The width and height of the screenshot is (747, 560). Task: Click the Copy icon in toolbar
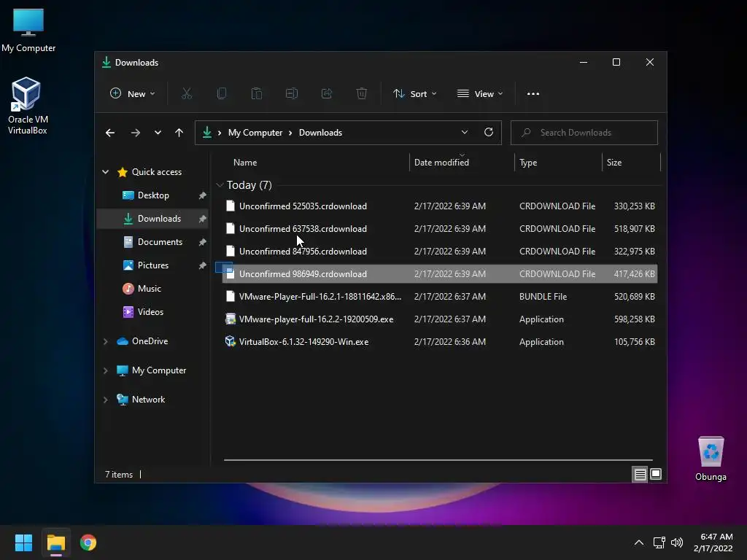click(222, 94)
